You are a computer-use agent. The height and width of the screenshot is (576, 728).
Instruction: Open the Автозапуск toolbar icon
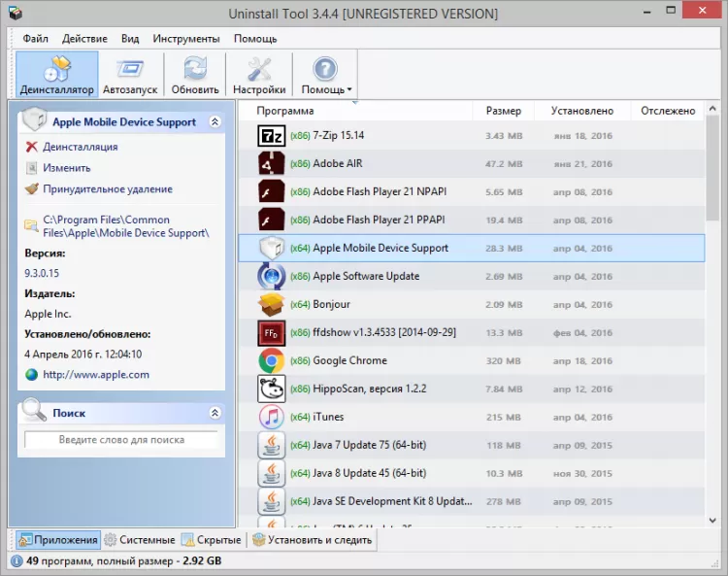click(x=129, y=74)
